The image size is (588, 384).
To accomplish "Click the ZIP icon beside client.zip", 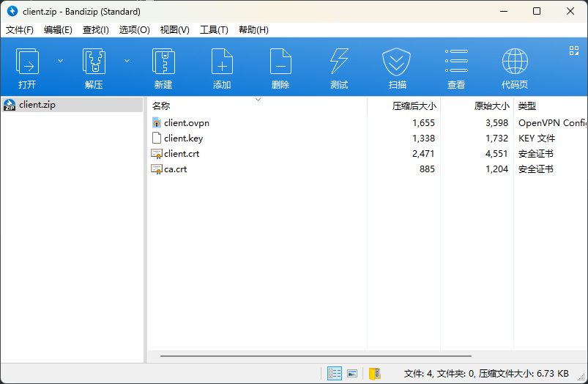I will coord(10,105).
